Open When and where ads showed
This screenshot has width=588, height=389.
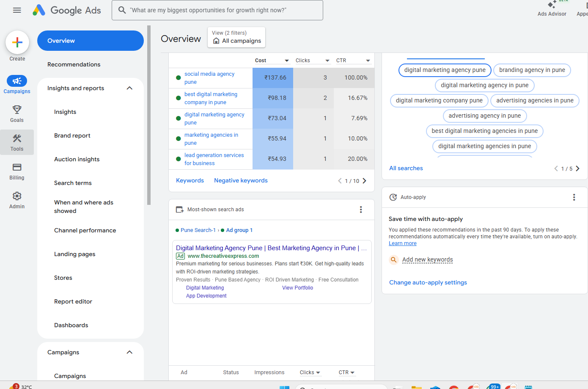click(x=84, y=207)
